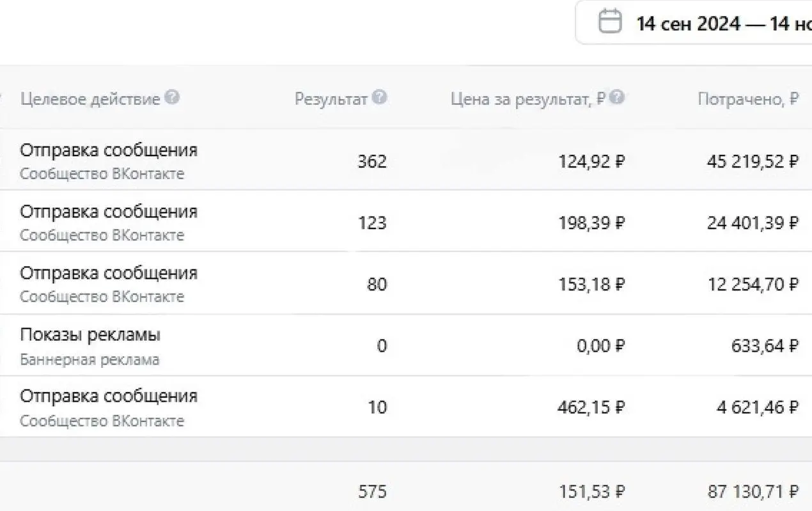Click Баннерная реклама subtitle text
The image size is (812, 511).
(90, 359)
